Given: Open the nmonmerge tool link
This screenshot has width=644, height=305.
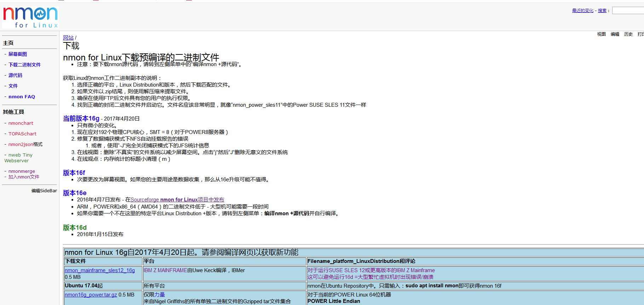Looking at the screenshot, I should pyautogui.click(x=22, y=171).
